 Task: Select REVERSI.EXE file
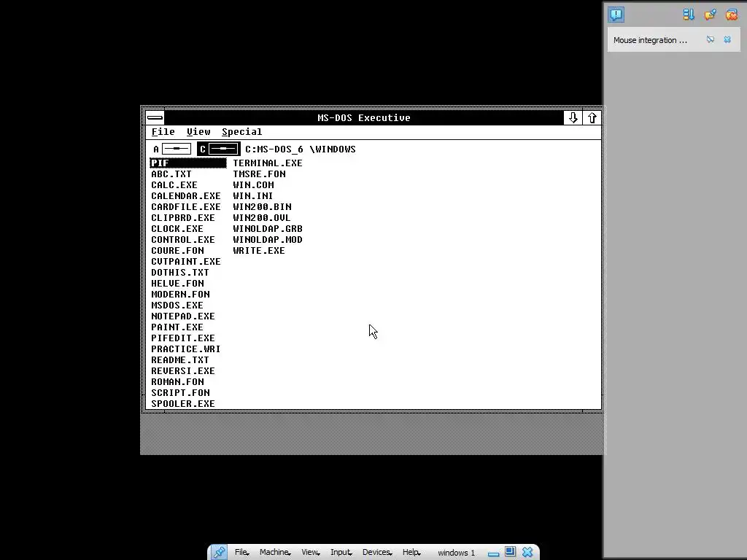183,371
